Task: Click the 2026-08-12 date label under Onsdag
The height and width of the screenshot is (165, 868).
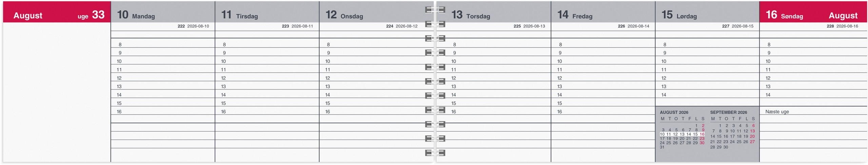Action: pyautogui.click(x=407, y=26)
